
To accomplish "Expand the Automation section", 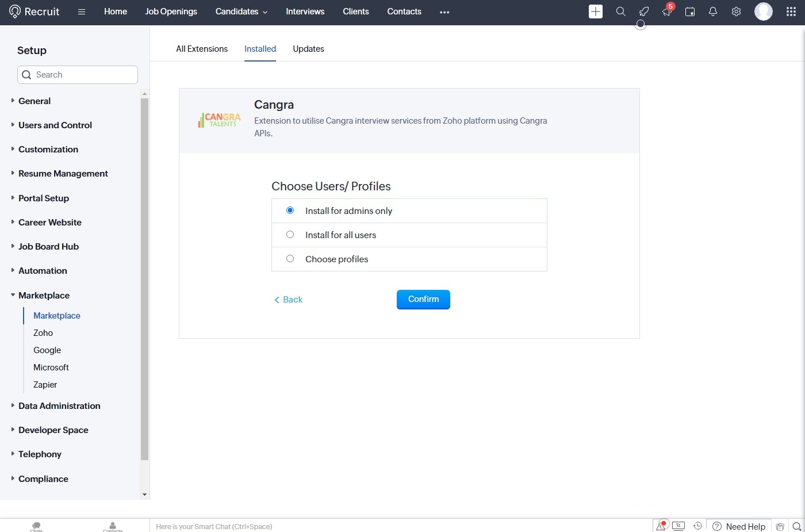I will [x=43, y=270].
